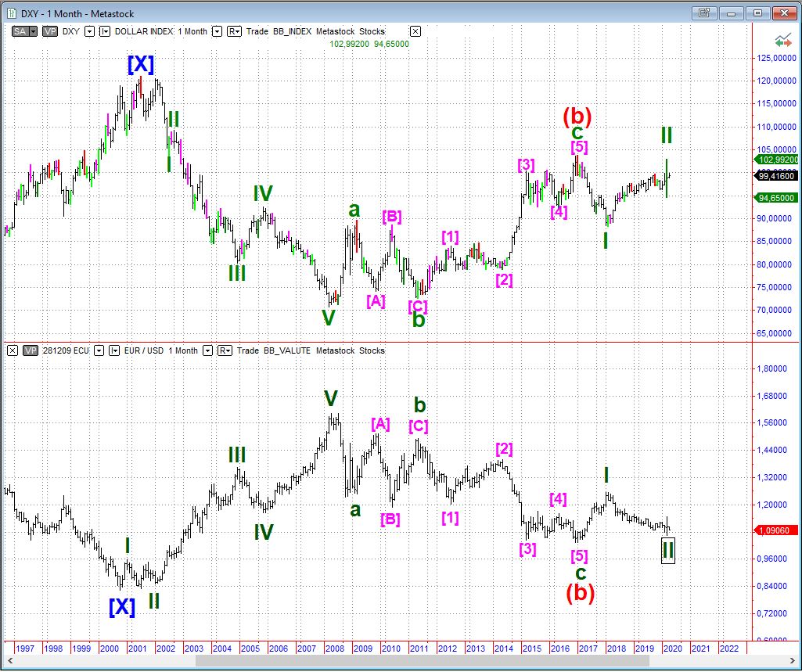The height and width of the screenshot is (672, 802).
Task: Select the boxed II label on EUR / USD chart
Action: 668,550
